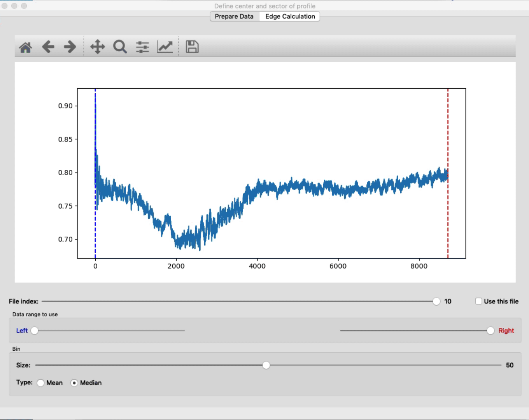
Task: Click the Right data range slider handle
Action: click(x=490, y=331)
